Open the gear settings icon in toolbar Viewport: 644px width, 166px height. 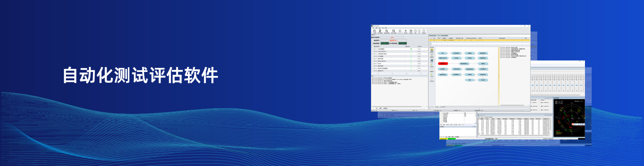(x=374, y=31)
